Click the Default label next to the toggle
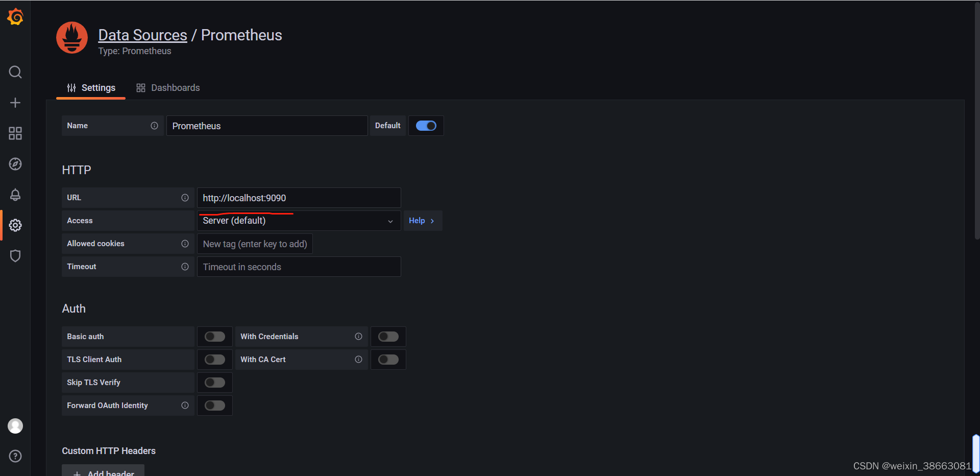The width and height of the screenshot is (980, 476). pos(388,126)
